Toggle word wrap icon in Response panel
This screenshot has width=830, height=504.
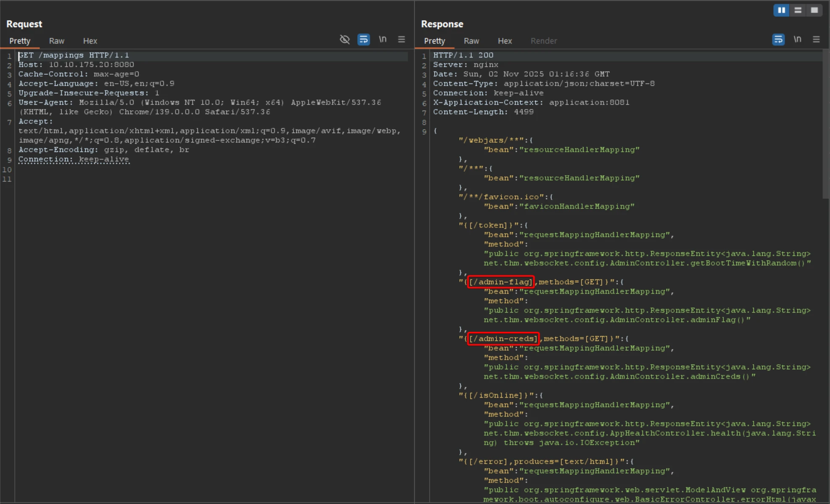[x=778, y=39]
